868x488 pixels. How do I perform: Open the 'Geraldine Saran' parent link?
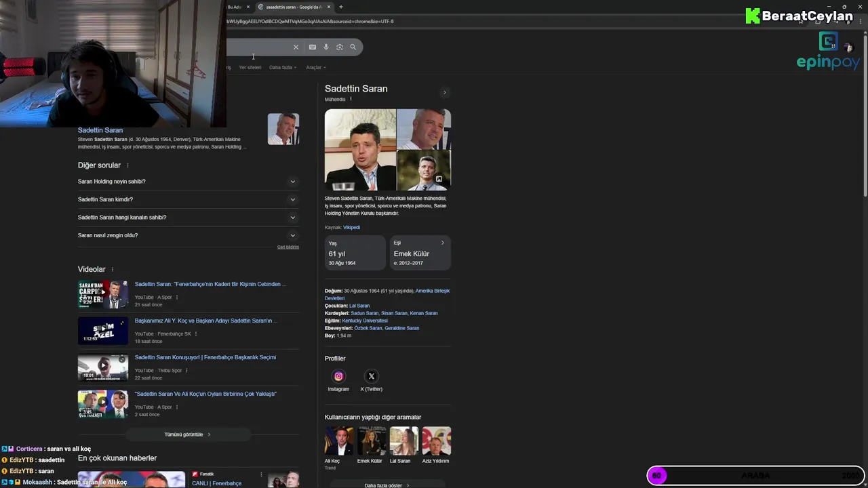pyautogui.click(x=402, y=328)
